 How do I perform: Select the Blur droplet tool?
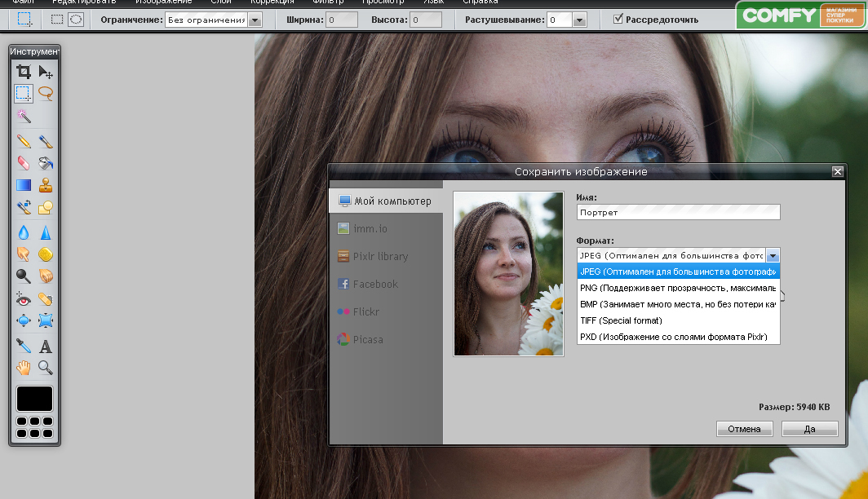coord(23,232)
